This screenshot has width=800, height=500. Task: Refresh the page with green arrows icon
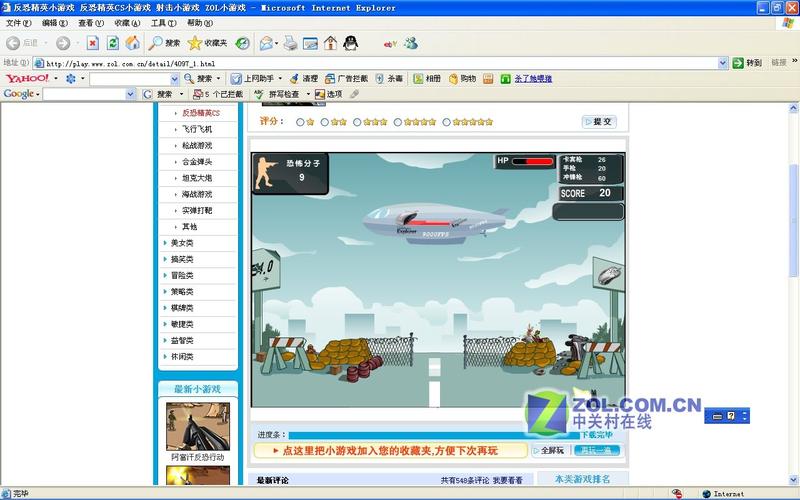coord(113,43)
